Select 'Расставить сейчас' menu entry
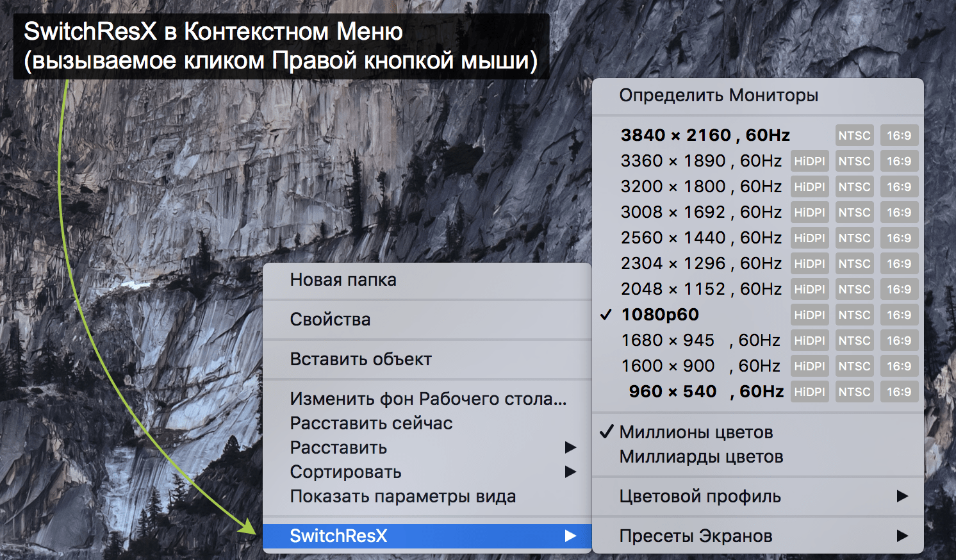Screen dimensions: 956x560 tap(427, 424)
